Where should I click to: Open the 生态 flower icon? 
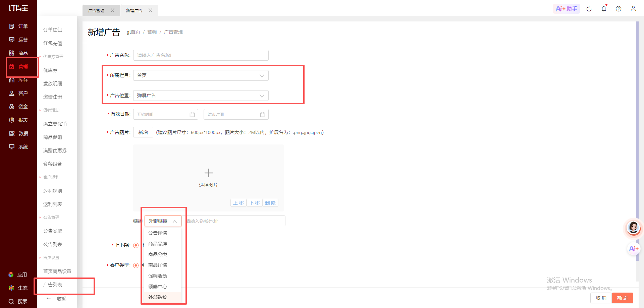point(11,288)
